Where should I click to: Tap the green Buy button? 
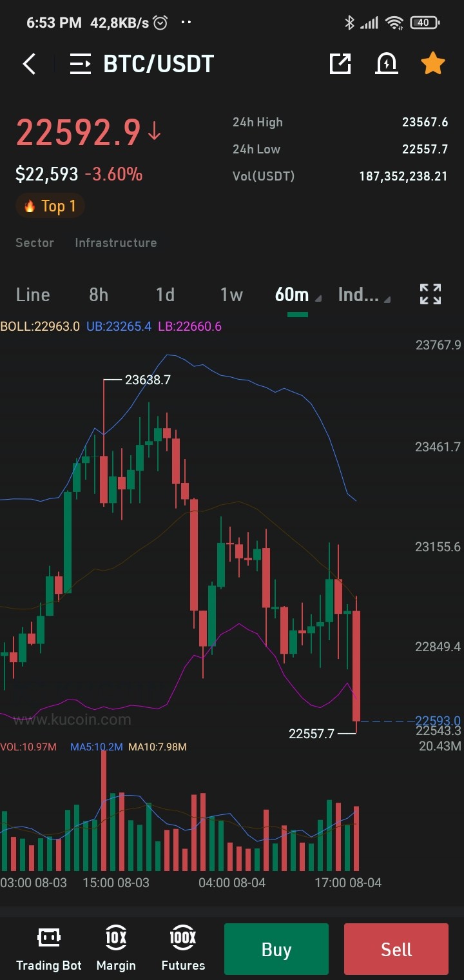(276, 949)
